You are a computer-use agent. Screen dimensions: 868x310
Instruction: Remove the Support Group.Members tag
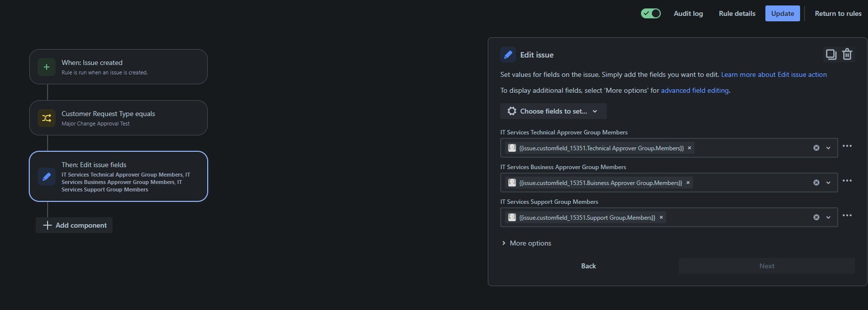[661, 217]
